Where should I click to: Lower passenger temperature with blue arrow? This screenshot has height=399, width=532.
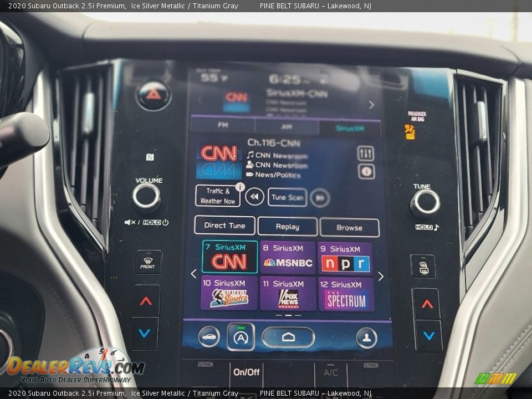coord(429,336)
